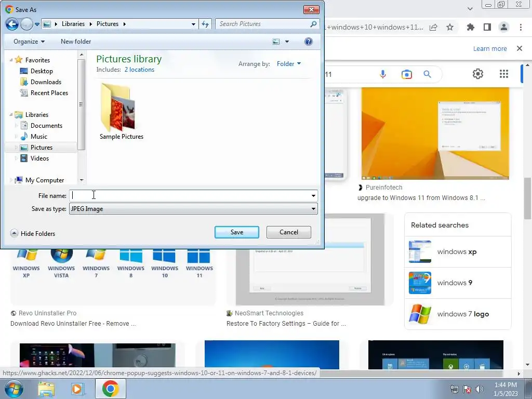Viewport: 532px width, 399px height.
Task: Open Google apps grid icon
Action: click(x=504, y=74)
